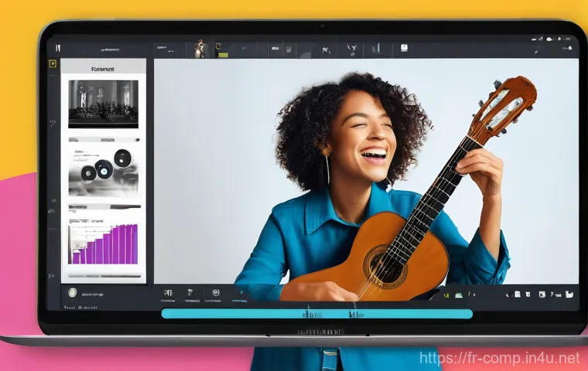Click the pause icon in the top toolbar
The image size is (588, 371).
(x=58, y=48)
